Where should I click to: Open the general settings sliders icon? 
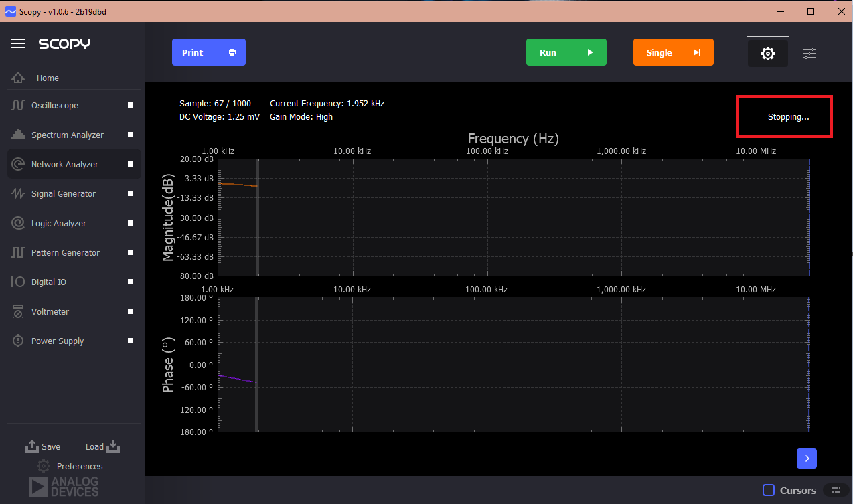[809, 53]
